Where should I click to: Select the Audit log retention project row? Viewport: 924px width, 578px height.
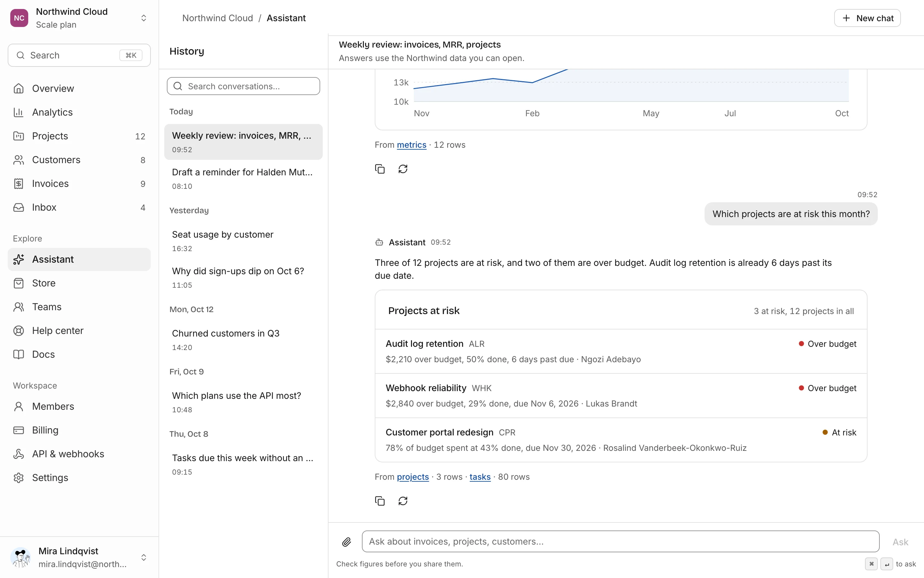coord(621,351)
